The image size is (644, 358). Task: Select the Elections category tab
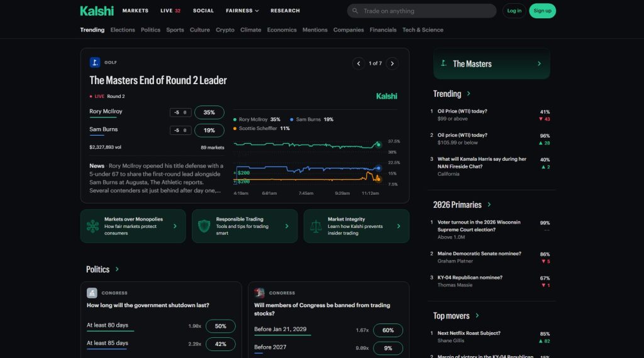pos(123,30)
